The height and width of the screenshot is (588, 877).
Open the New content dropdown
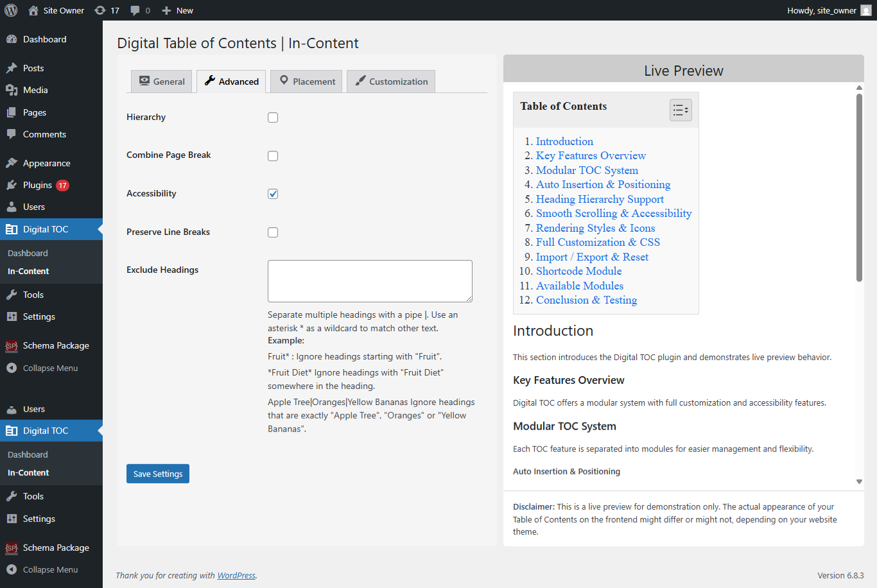(177, 10)
